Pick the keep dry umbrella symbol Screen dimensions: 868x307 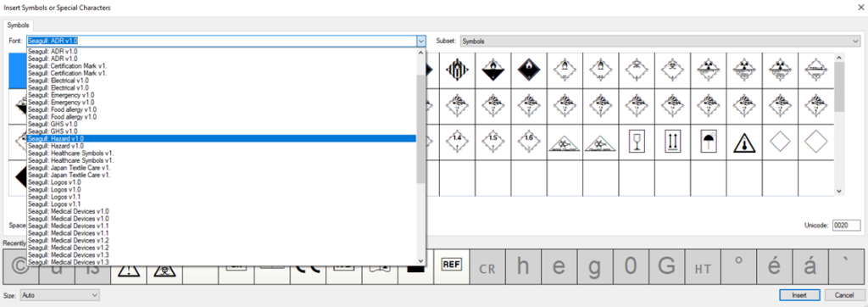coord(708,142)
